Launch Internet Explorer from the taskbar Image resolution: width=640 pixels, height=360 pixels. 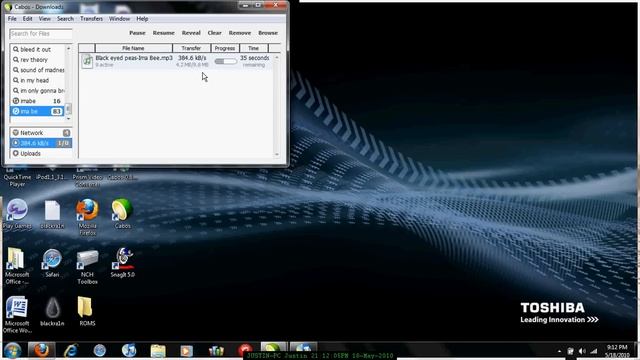[71, 351]
